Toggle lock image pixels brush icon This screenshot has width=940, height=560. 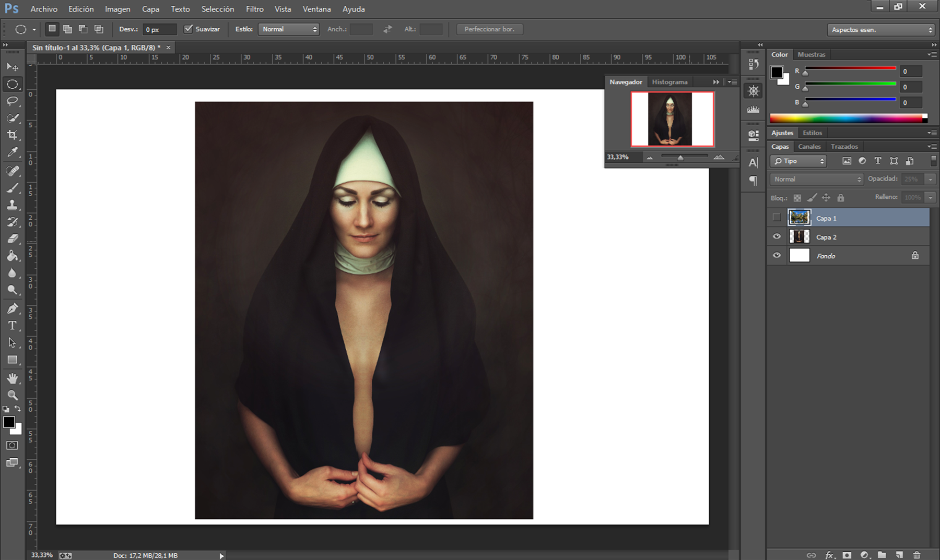point(812,198)
